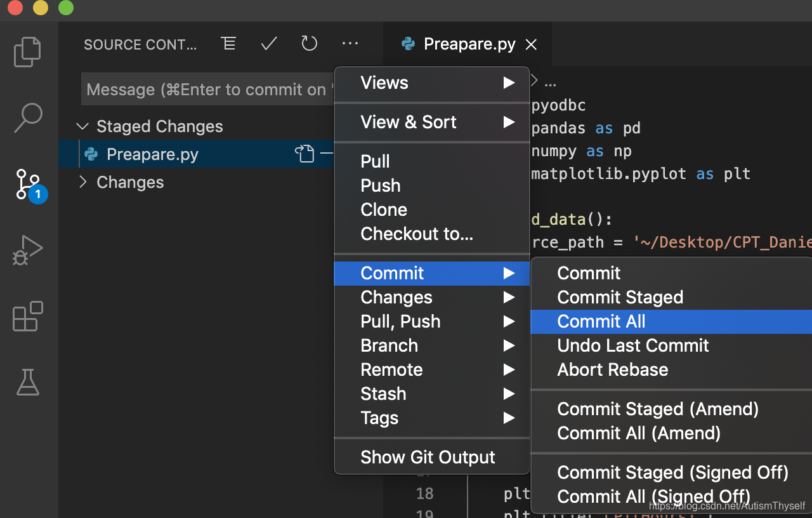Choose Pull from the menu

432,161
